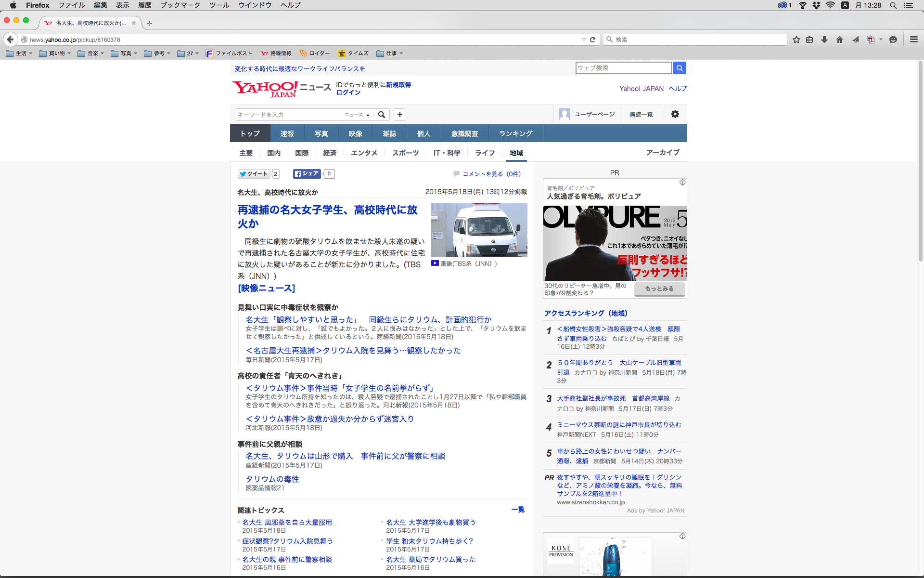
Task: Expand the URL bar history dropdown arrow
Action: 584,39
